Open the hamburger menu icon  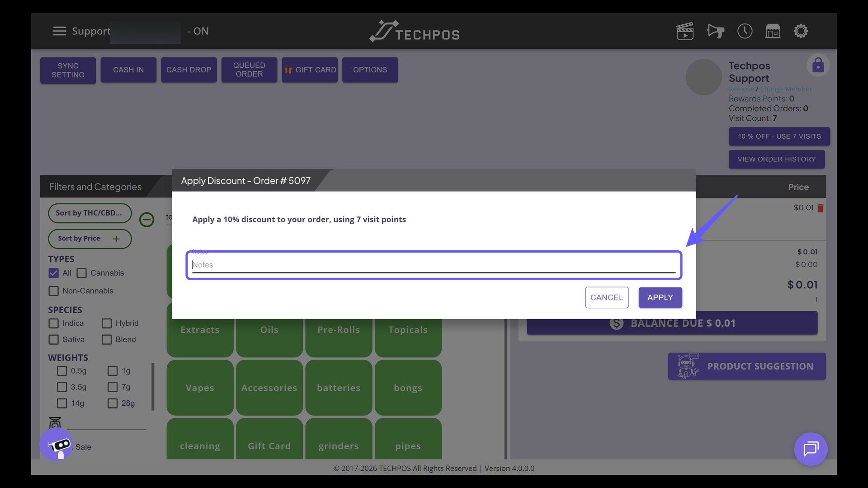[x=59, y=31]
